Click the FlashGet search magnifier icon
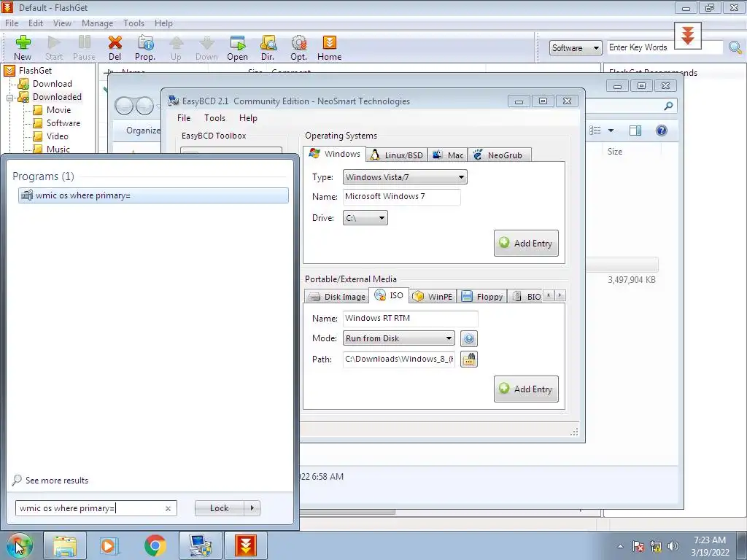Image resolution: width=747 pixels, height=560 pixels. (x=735, y=47)
